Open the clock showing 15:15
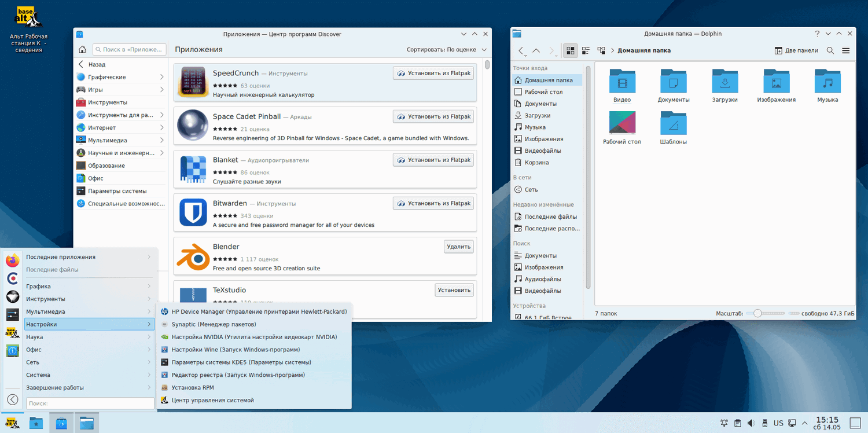 coord(827,423)
